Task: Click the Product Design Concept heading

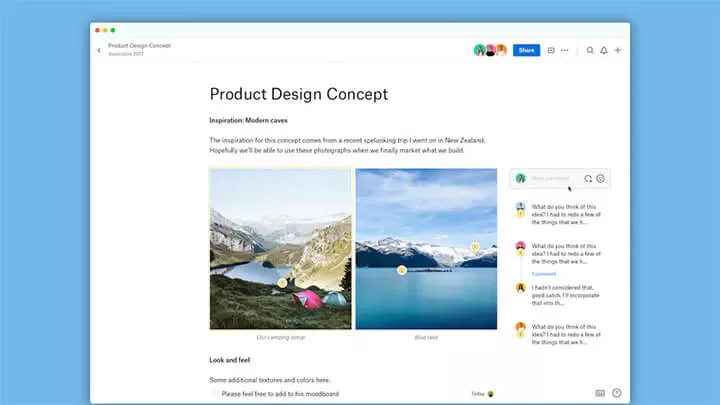Action: 298,94
